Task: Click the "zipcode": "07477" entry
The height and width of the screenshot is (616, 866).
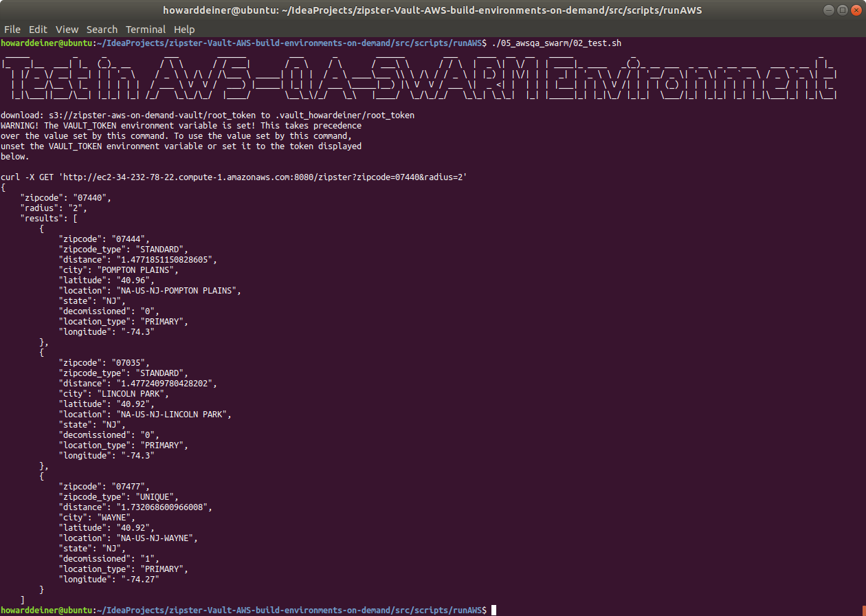Action: 104,487
